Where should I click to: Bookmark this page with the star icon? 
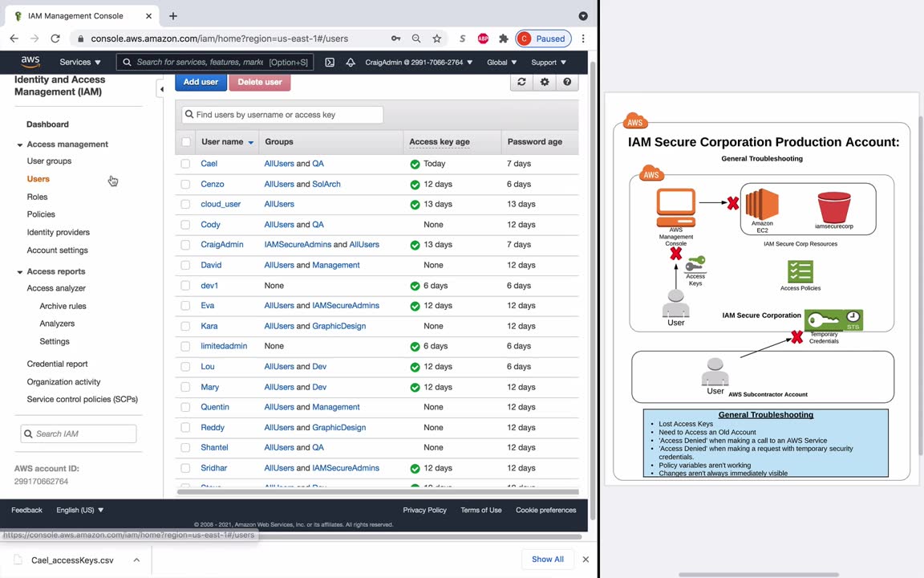pyautogui.click(x=436, y=39)
